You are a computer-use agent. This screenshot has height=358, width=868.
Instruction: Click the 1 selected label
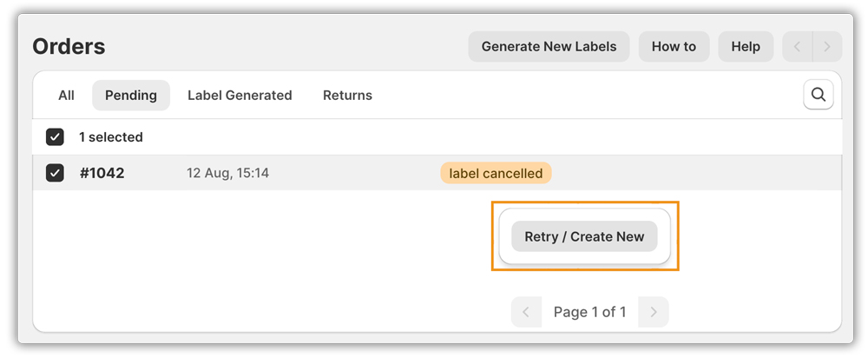click(111, 137)
